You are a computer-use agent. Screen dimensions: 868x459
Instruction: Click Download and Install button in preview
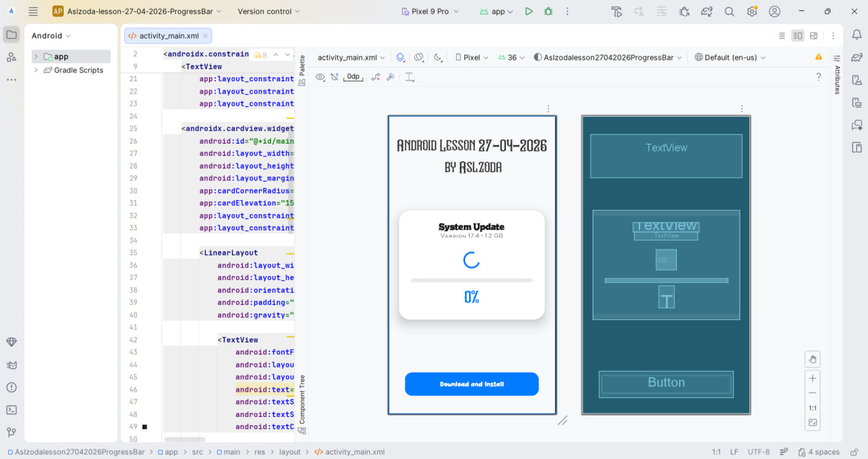(x=472, y=384)
